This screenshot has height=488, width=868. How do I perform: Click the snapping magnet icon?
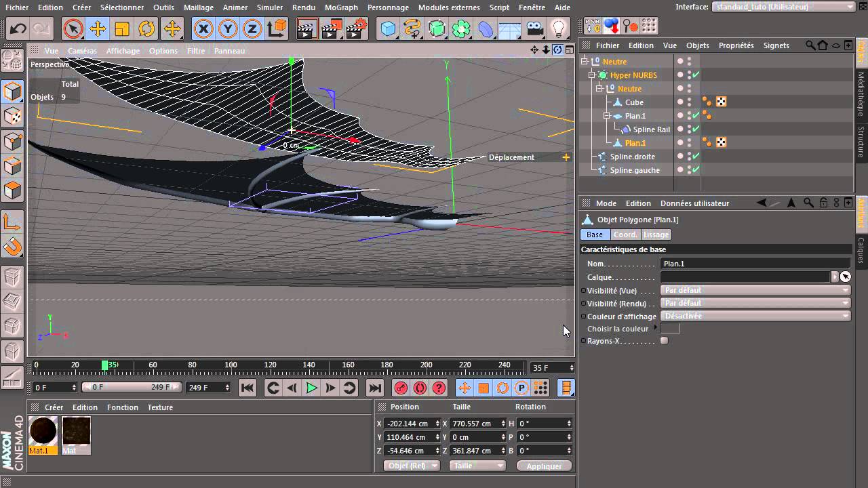(x=13, y=246)
